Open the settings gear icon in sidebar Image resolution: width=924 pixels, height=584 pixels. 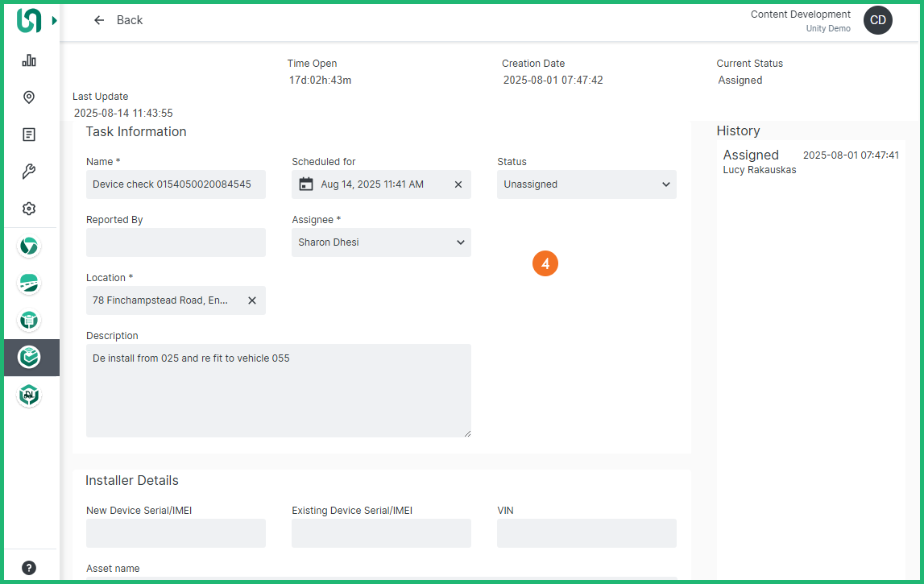29,209
